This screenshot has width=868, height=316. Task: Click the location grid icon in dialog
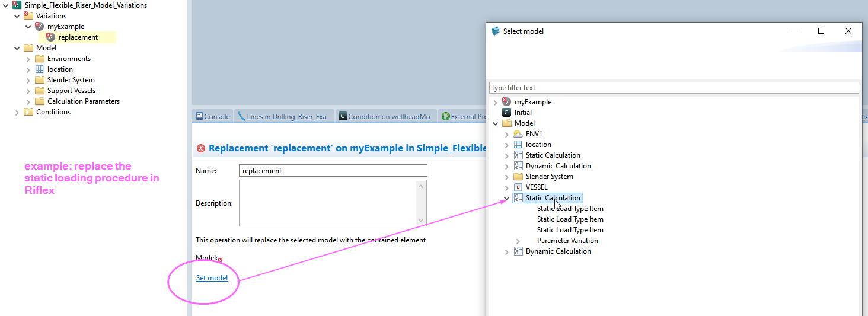point(518,145)
